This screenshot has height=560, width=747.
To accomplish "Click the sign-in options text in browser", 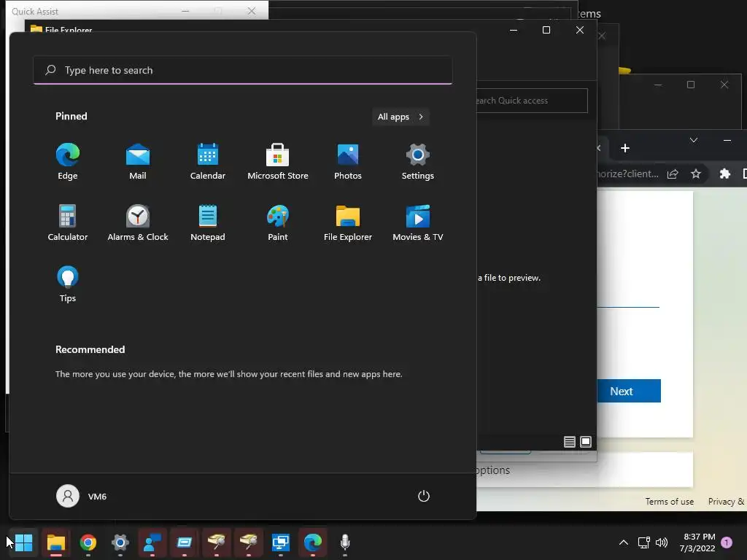I will [494, 470].
